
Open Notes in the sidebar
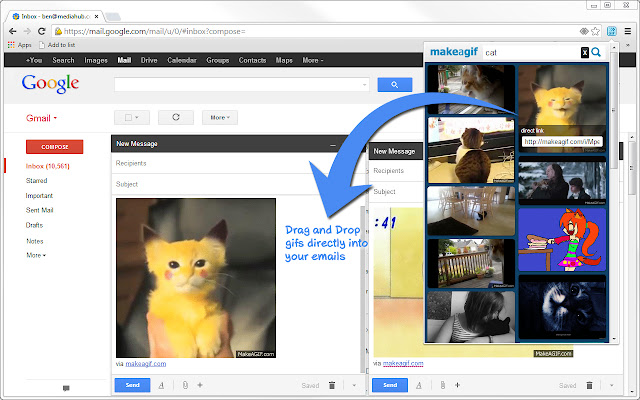pos(35,241)
